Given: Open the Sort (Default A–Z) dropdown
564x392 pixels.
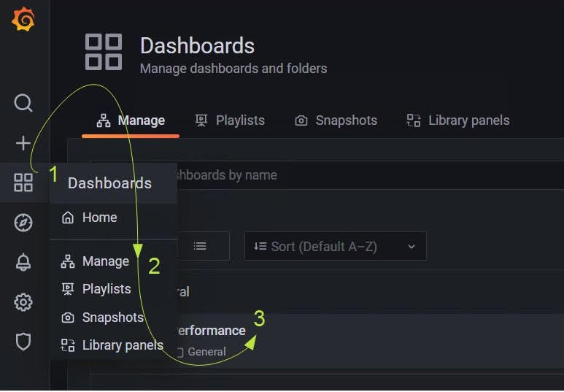Looking at the screenshot, I should pos(335,246).
